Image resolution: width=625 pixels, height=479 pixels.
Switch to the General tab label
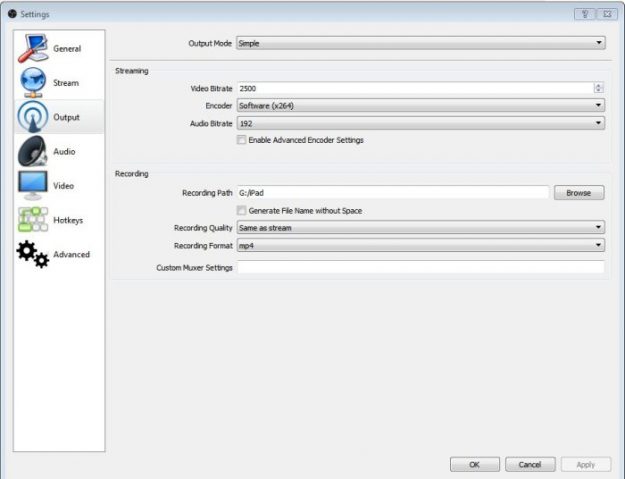point(67,49)
